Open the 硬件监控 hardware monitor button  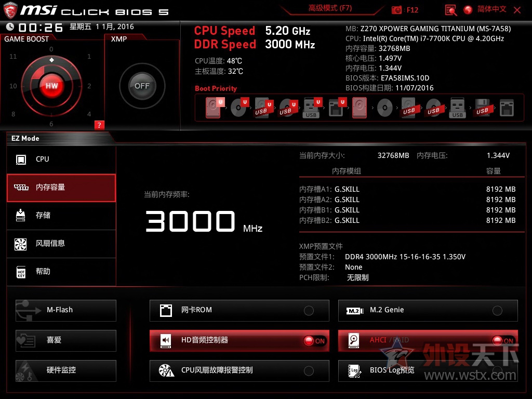66,371
